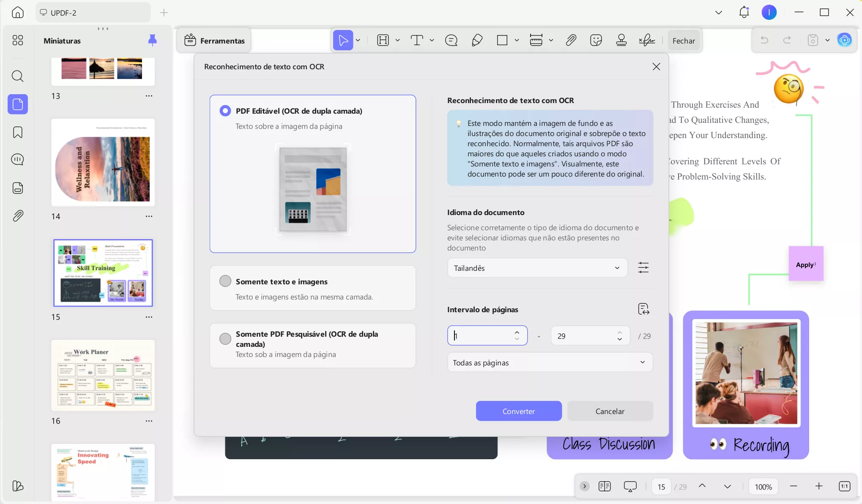
Task: Select the Highlighter pen tool
Action: click(x=477, y=40)
